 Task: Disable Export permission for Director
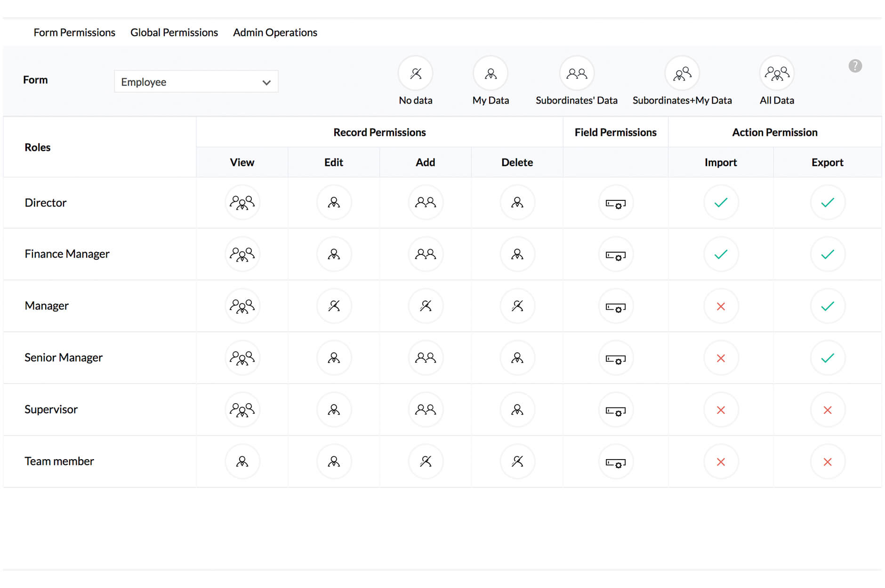click(x=828, y=203)
